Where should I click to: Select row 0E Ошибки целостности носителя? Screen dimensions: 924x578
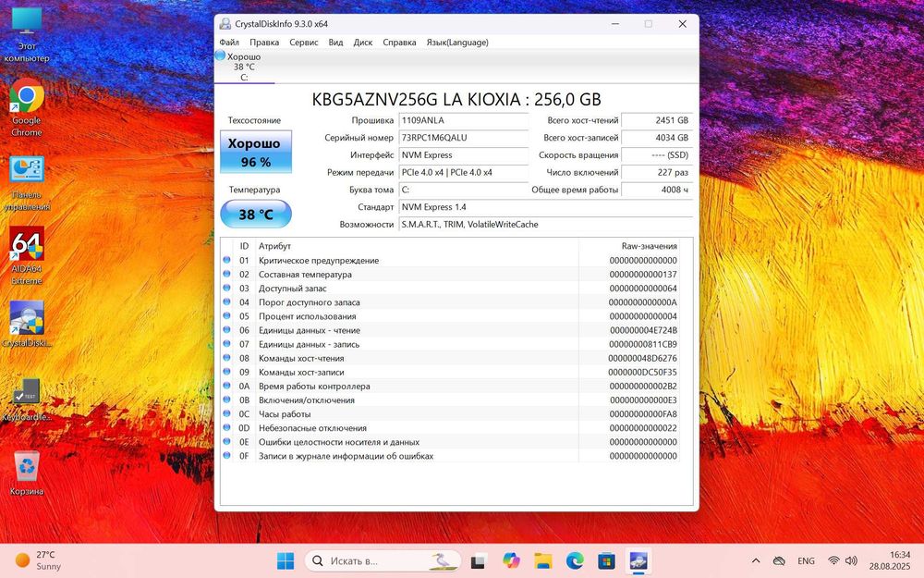[450, 442]
